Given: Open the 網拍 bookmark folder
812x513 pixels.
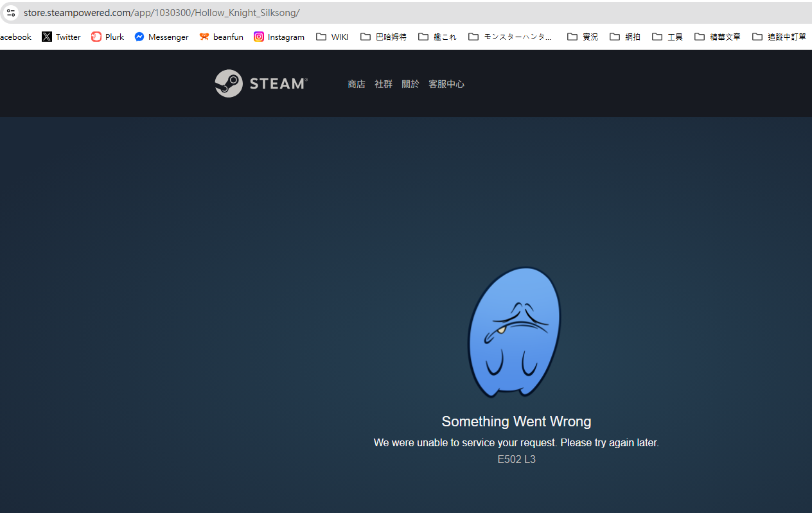Looking at the screenshot, I should [x=625, y=37].
